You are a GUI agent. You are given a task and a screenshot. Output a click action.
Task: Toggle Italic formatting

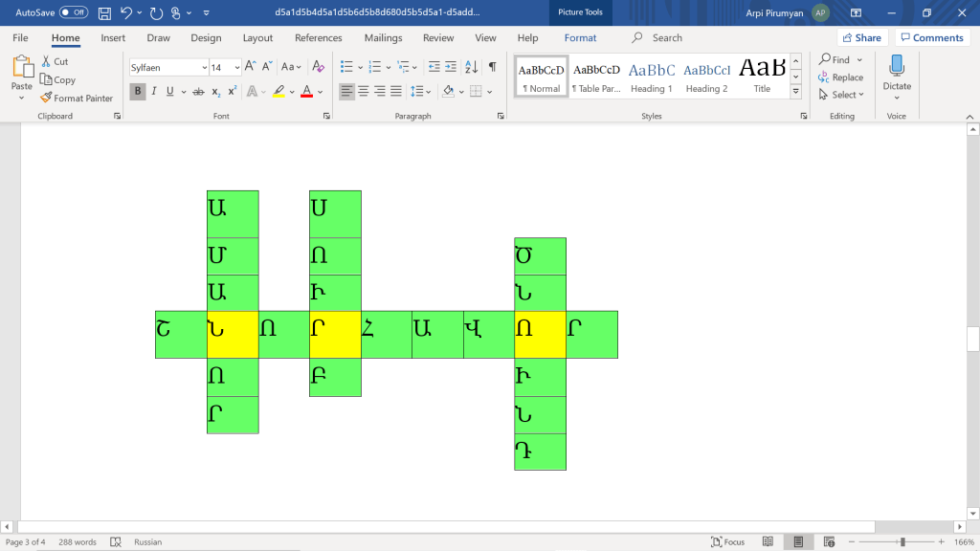(154, 92)
